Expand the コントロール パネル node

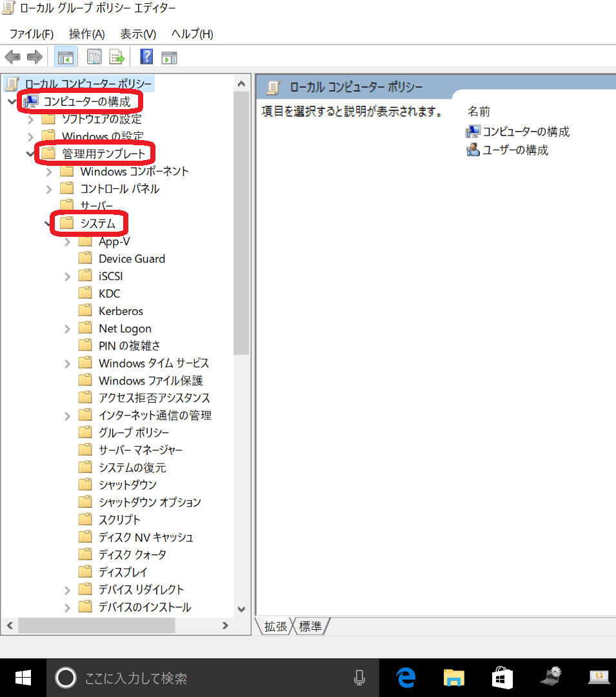(49, 189)
